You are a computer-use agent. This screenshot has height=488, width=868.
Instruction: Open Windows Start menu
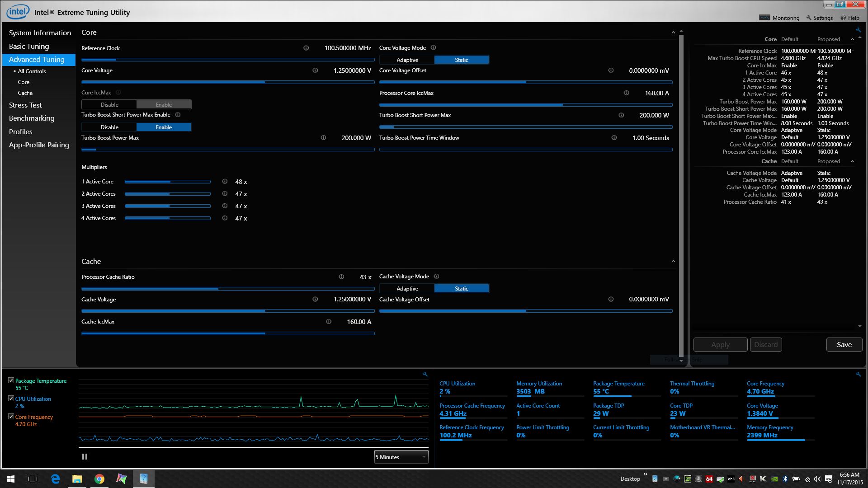[11, 479]
